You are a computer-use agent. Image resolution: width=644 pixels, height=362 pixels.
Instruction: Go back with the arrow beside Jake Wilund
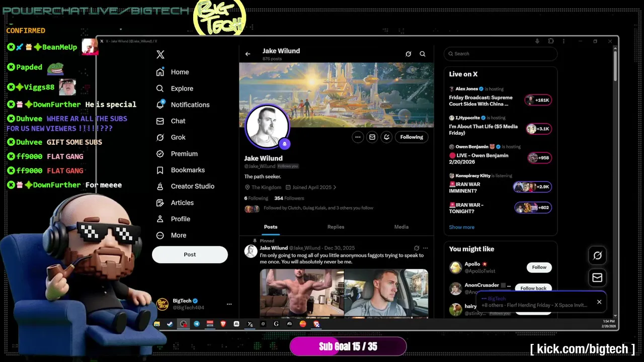[x=248, y=54]
